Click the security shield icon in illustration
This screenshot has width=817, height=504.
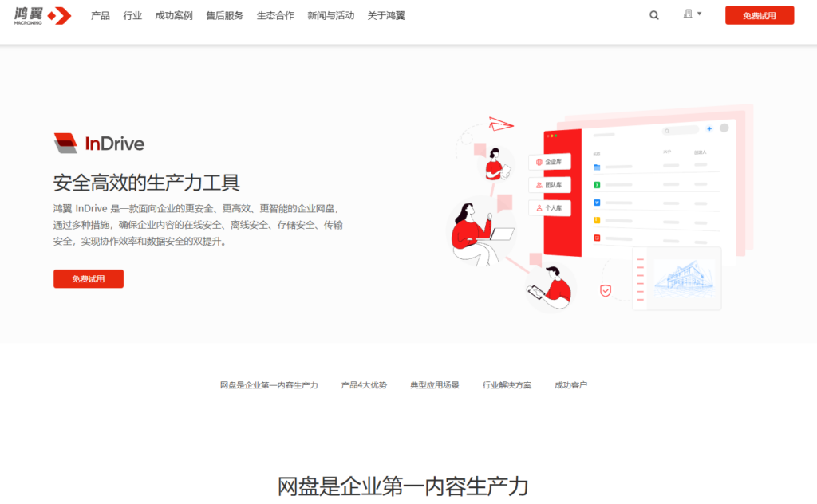606,290
